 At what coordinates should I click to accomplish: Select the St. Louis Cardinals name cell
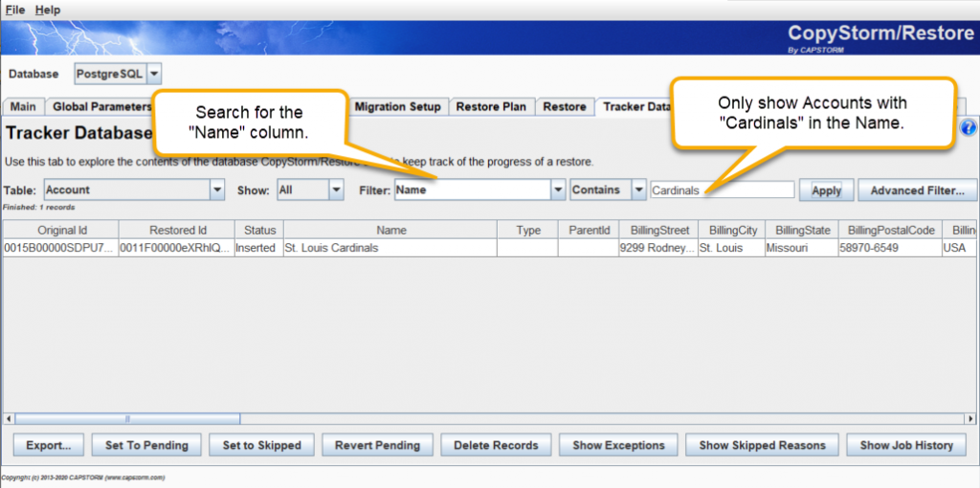[390, 248]
